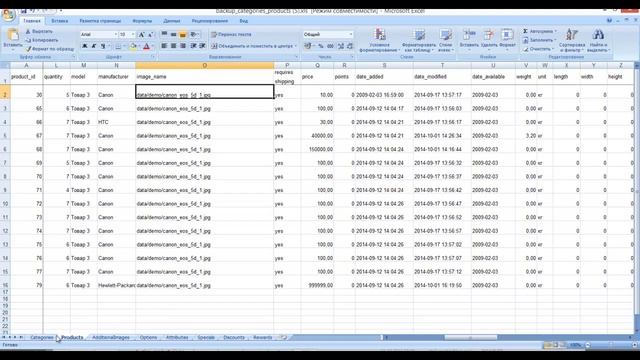Apply the red font color A
640x360 pixels.
tap(147, 47)
